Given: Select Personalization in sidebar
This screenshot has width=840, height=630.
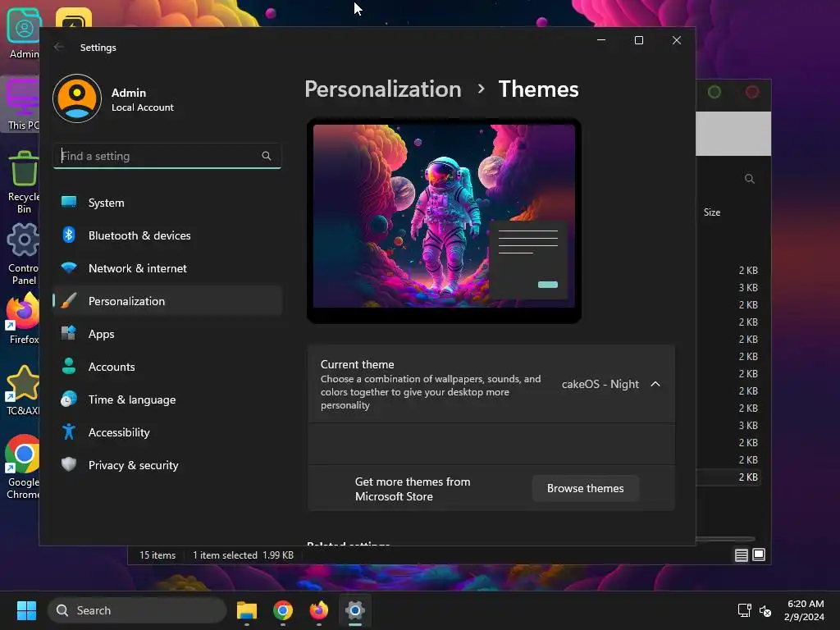Looking at the screenshot, I should click(x=167, y=301).
